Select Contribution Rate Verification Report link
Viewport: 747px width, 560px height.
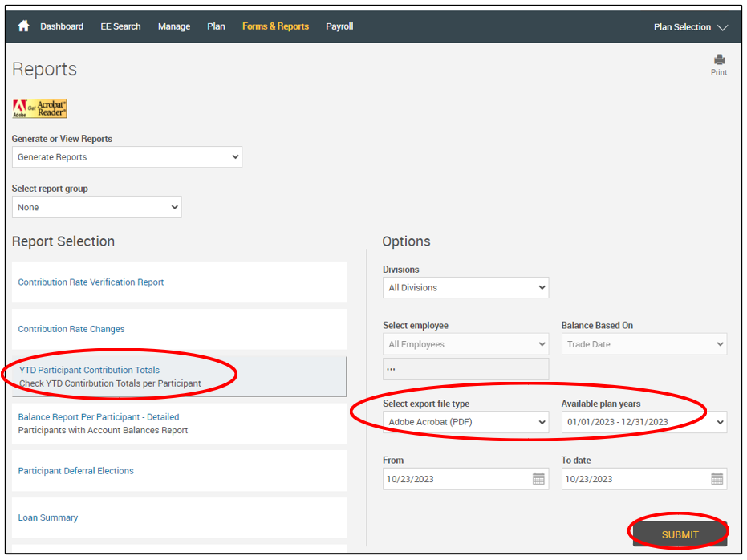[91, 282]
